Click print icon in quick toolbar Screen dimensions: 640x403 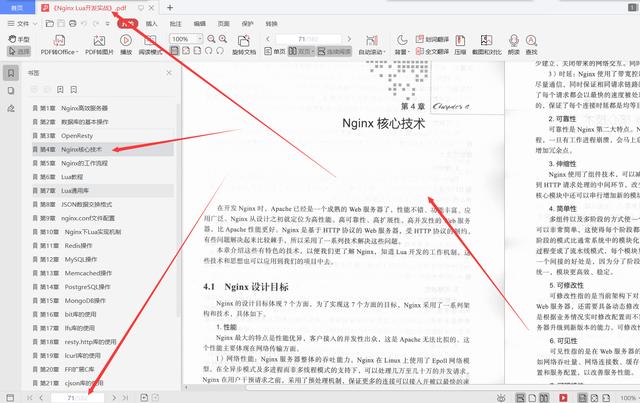click(73, 24)
